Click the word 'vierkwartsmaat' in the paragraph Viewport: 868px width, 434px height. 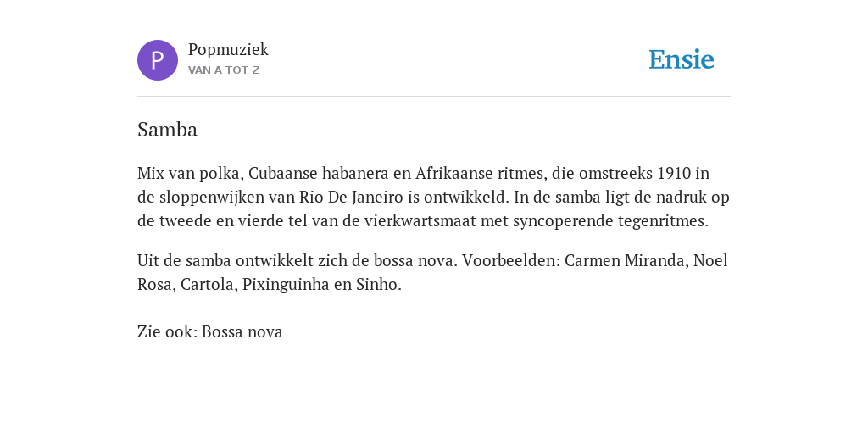click(x=420, y=221)
